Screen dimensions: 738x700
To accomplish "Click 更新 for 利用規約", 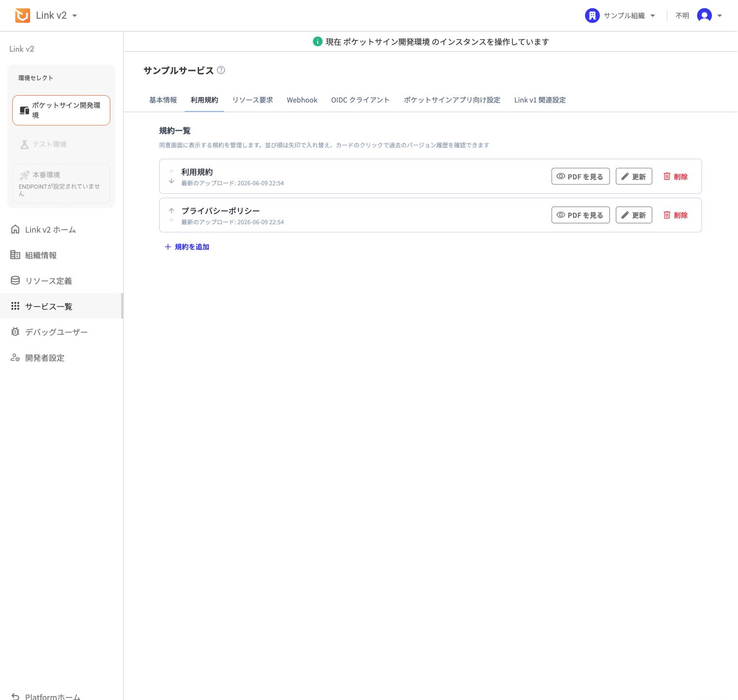I will click(634, 176).
